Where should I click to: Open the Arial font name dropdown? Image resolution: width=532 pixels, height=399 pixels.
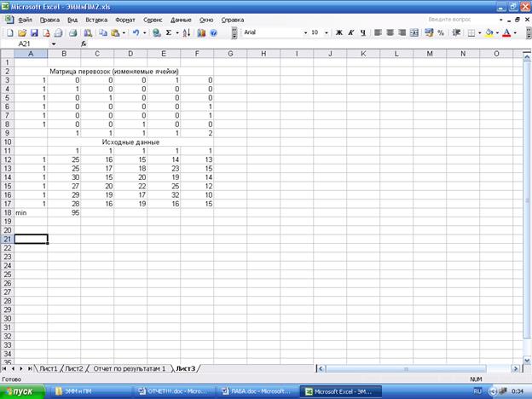[305, 32]
